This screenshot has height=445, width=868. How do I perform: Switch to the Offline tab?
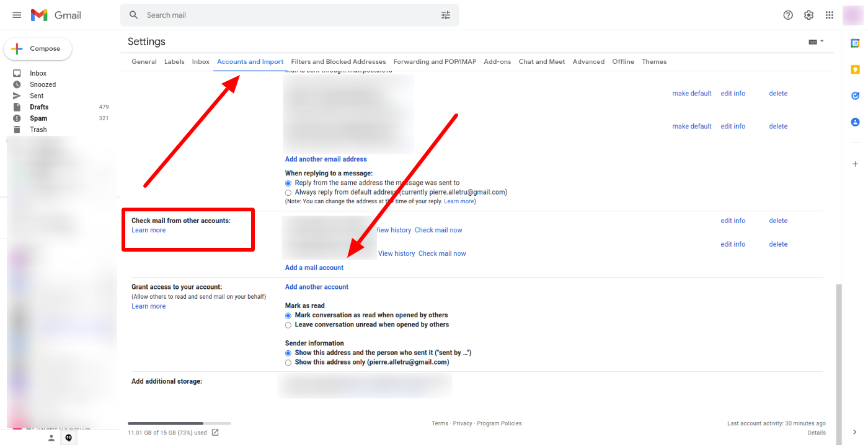(623, 61)
